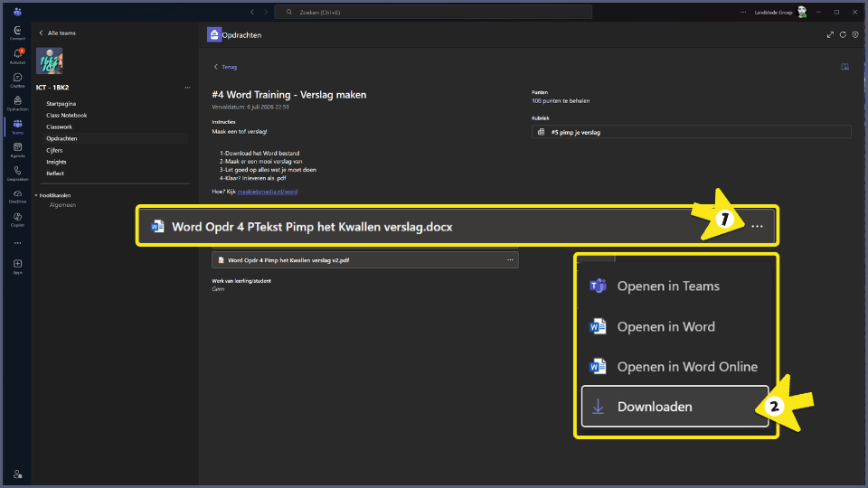
Task: Open the immersive reader book icon
Action: (844, 67)
